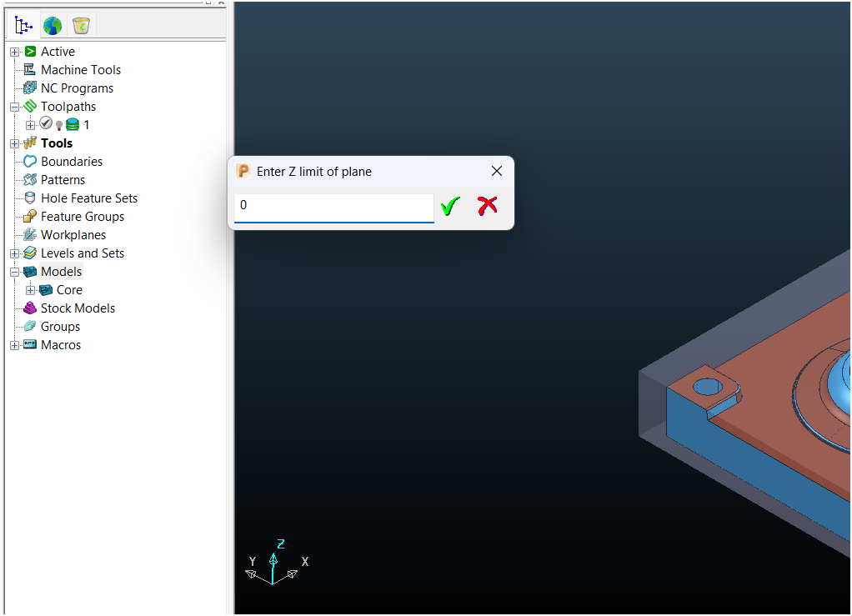Click the Tools folder icon
This screenshot has height=616, width=852.
coord(30,143)
